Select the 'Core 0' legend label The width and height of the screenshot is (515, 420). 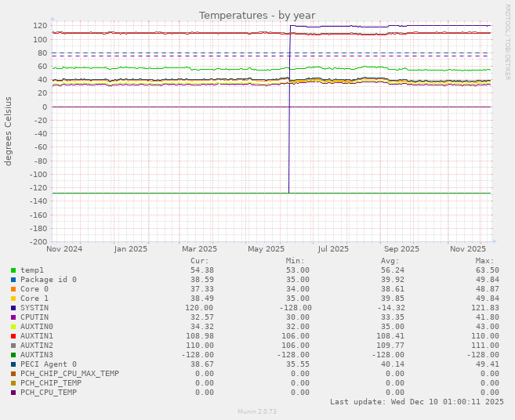tap(34, 289)
